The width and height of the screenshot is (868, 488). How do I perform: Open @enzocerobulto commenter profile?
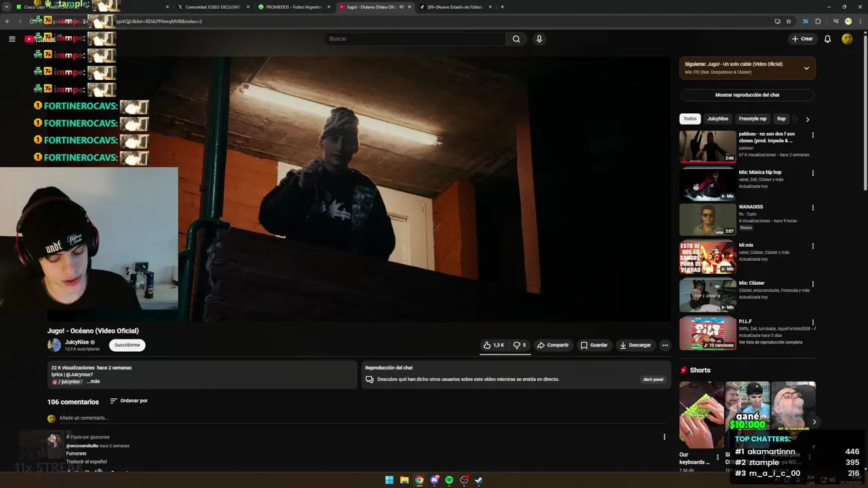82,445
